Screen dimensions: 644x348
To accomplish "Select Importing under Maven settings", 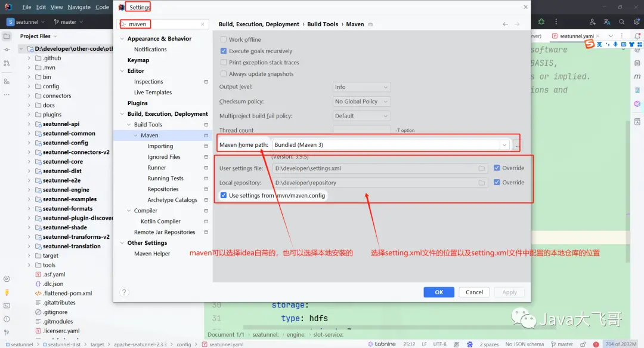I will tap(160, 146).
